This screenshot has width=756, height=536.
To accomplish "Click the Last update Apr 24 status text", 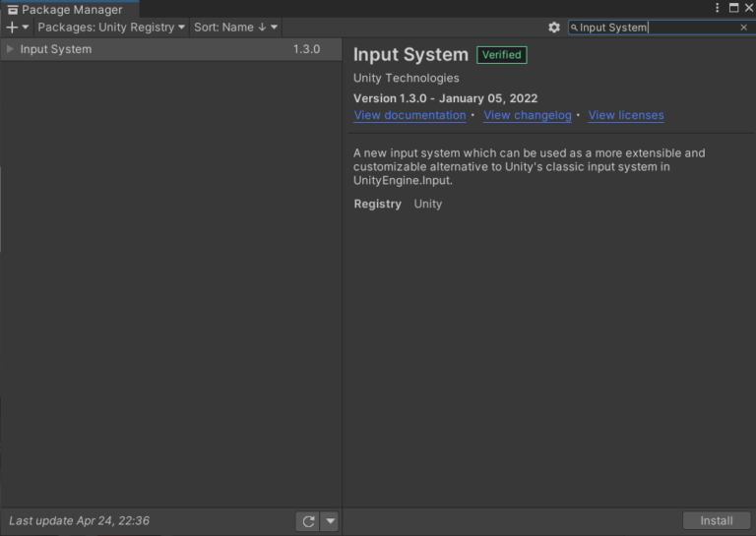I will [79, 521].
